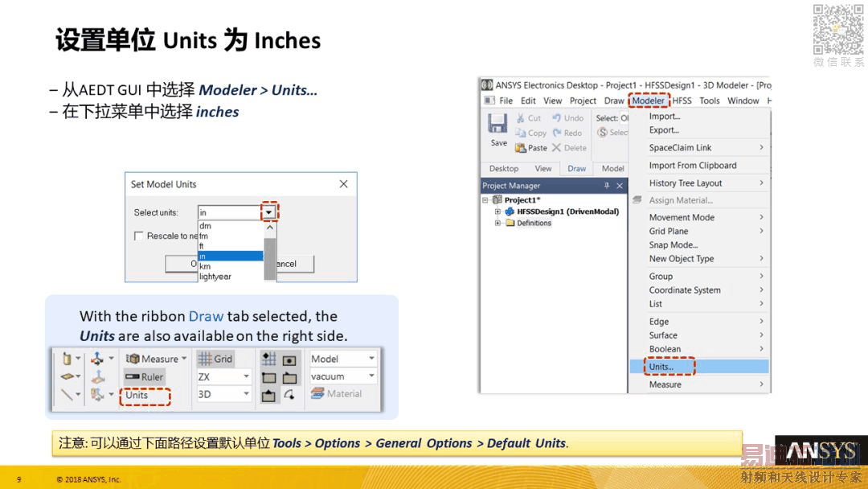Click the ANSYS Electronics Desktop title bar icon
868x489 pixels.
click(x=486, y=84)
